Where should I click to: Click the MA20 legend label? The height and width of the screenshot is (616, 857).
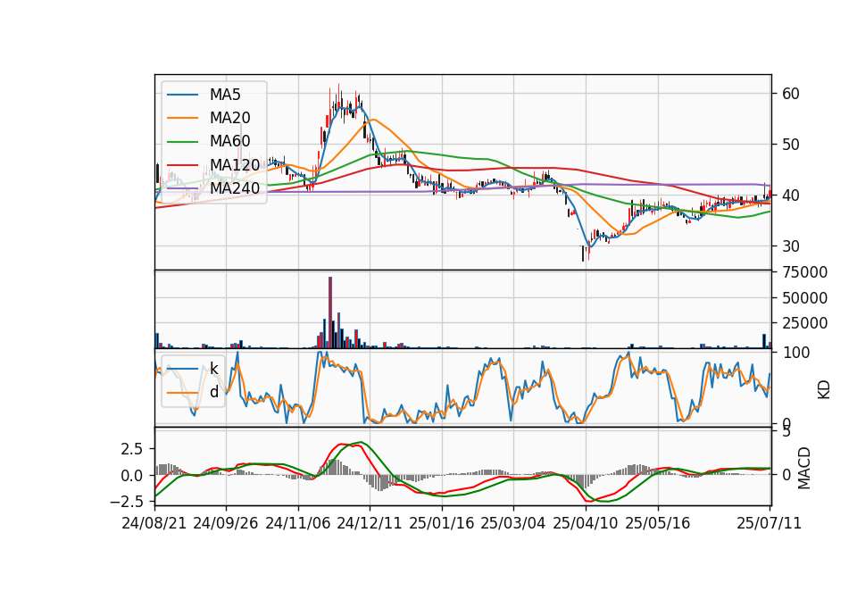pyautogui.click(x=229, y=118)
